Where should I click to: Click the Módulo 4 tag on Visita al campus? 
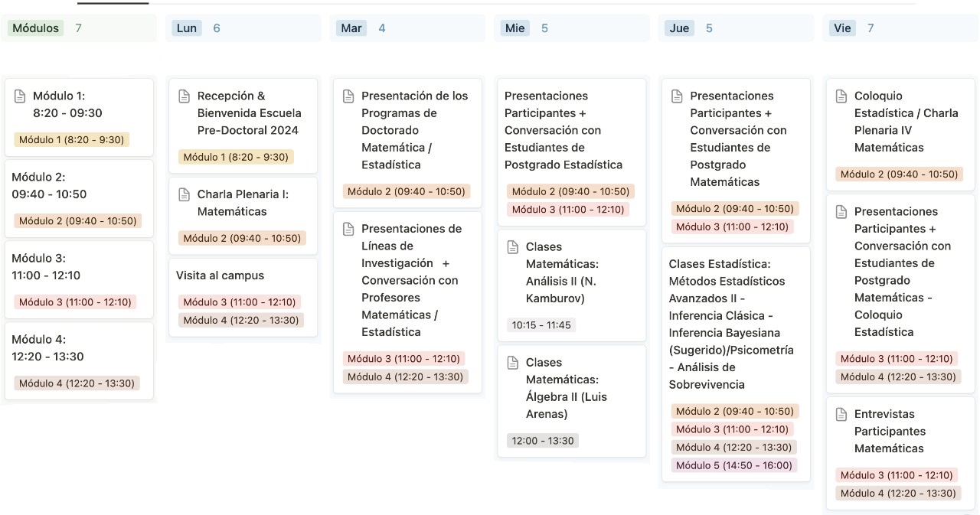(241, 321)
